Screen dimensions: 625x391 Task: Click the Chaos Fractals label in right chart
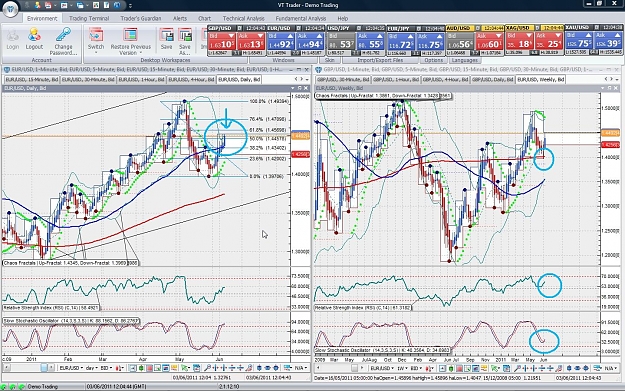pyautogui.click(x=383, y=96)
